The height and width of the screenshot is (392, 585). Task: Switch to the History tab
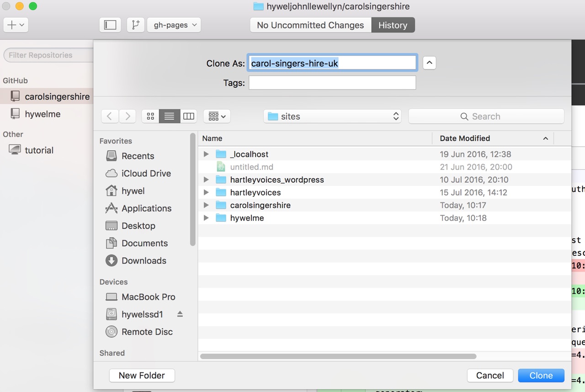click(393, 25)
